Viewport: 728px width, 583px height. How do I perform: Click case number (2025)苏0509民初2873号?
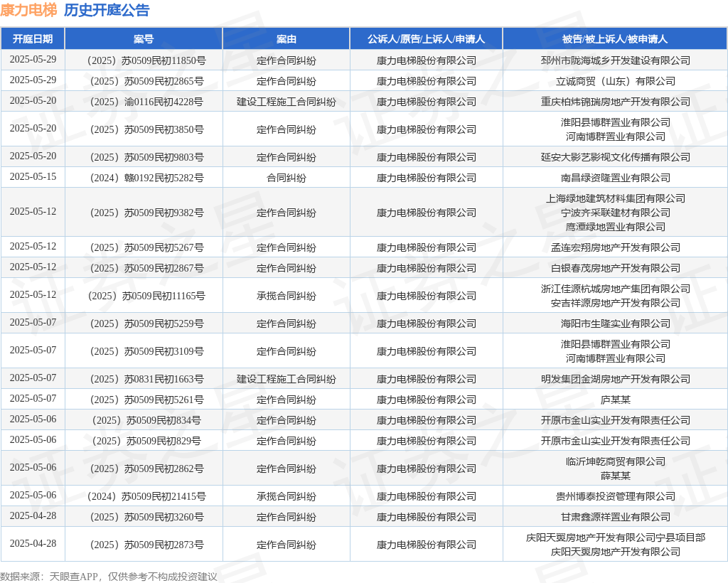(146, 545)
